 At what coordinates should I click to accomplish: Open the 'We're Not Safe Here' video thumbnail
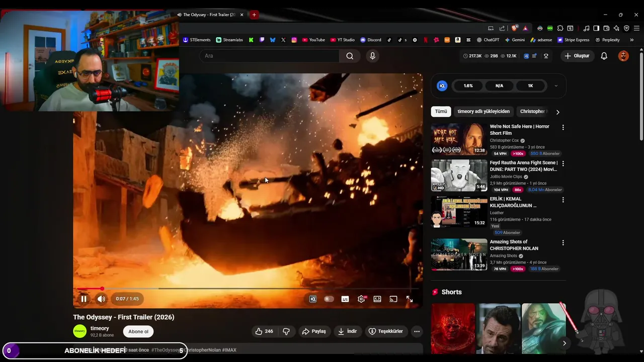click(459, 139)
